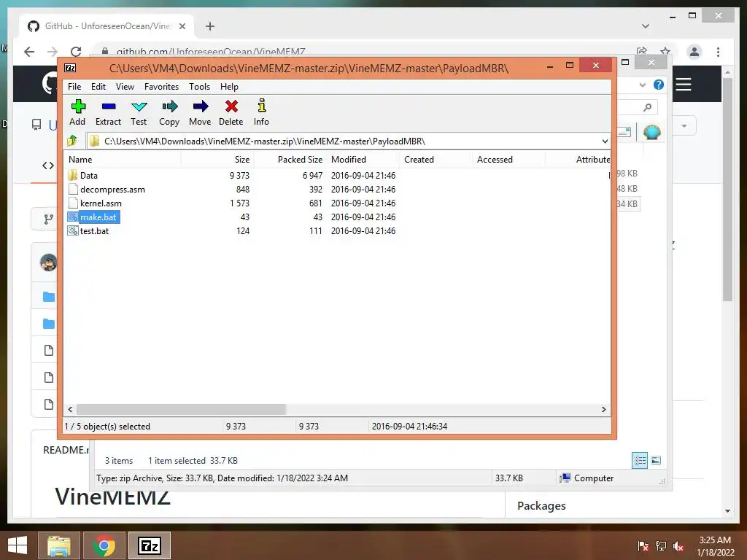Open the Chrome profile avatar

pyautogui.click(x=694, y=52)
